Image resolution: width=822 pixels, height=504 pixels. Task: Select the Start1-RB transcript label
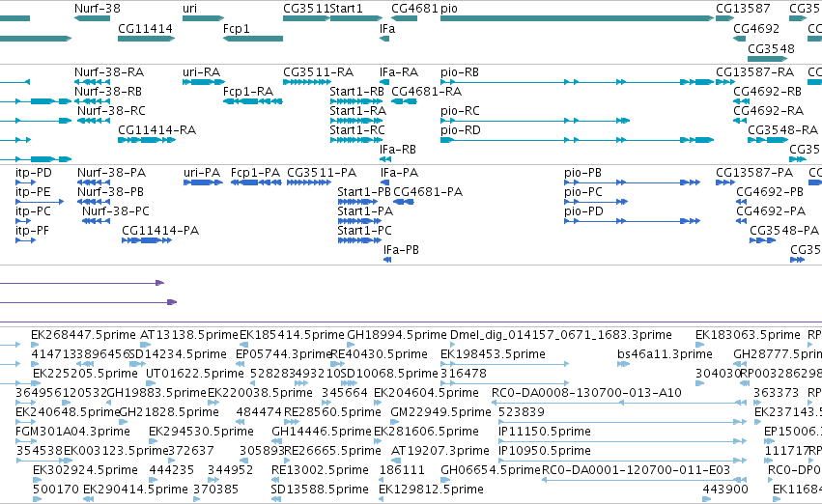(356, 91)
